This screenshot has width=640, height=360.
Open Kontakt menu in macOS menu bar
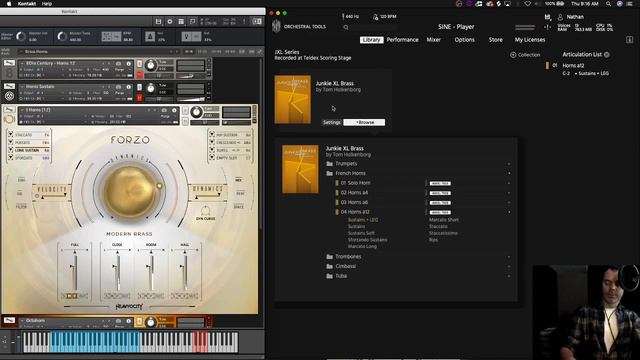[x=27, y=4]
